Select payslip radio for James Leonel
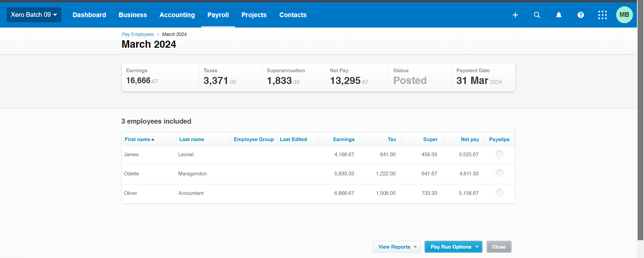This screenshot has width=644, height=258. point(499,154)
